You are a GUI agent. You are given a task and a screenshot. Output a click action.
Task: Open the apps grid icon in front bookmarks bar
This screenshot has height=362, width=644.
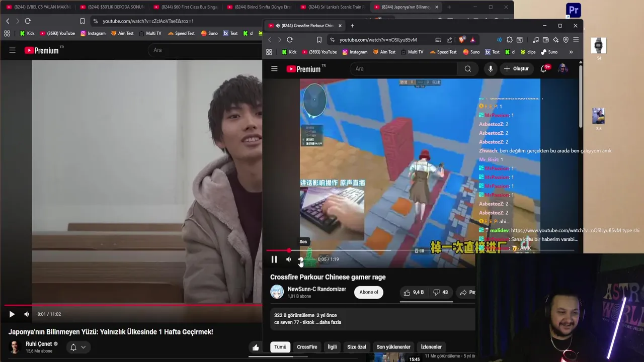click(269, 52)
